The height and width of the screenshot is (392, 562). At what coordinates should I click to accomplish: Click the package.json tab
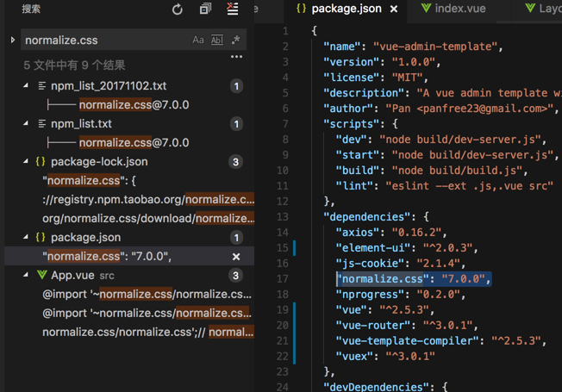(346, 9)
